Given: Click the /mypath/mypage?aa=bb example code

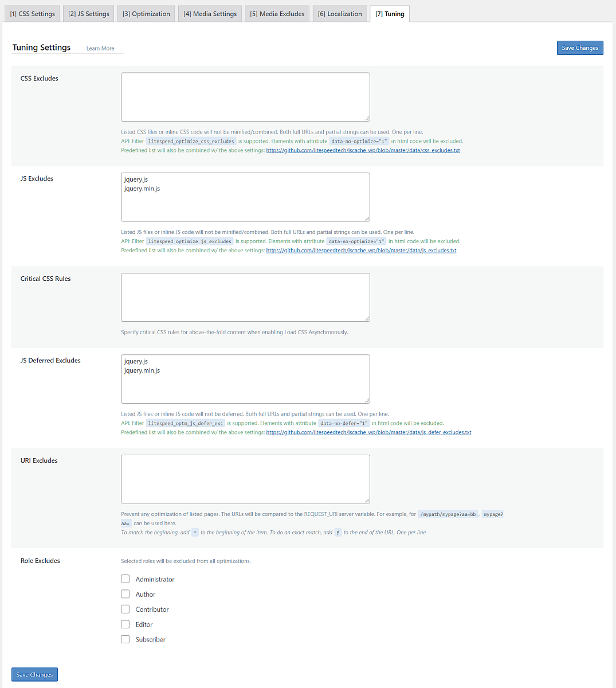Looking at the screenshot, I should 448,514.
